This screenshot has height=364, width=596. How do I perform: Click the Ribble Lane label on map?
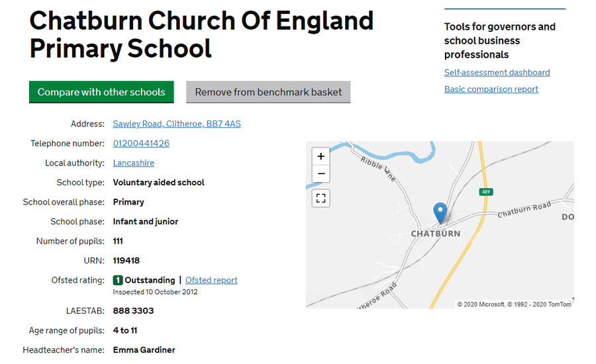point(378,169)
